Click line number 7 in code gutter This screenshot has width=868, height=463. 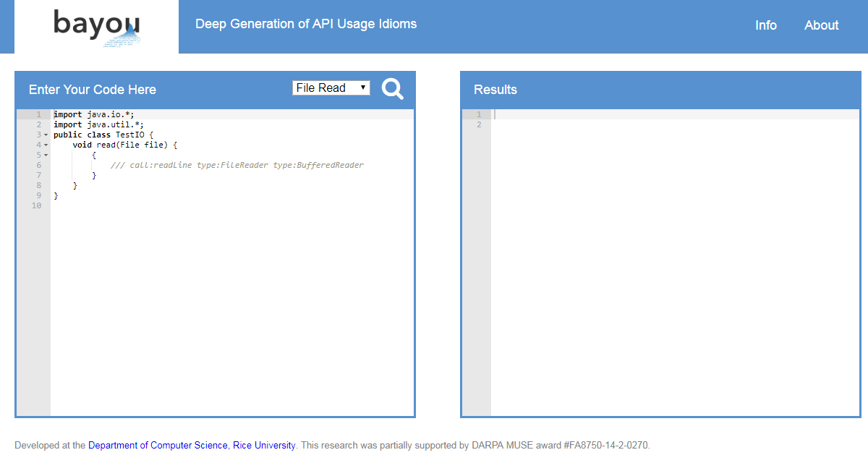tap(39, 175)
